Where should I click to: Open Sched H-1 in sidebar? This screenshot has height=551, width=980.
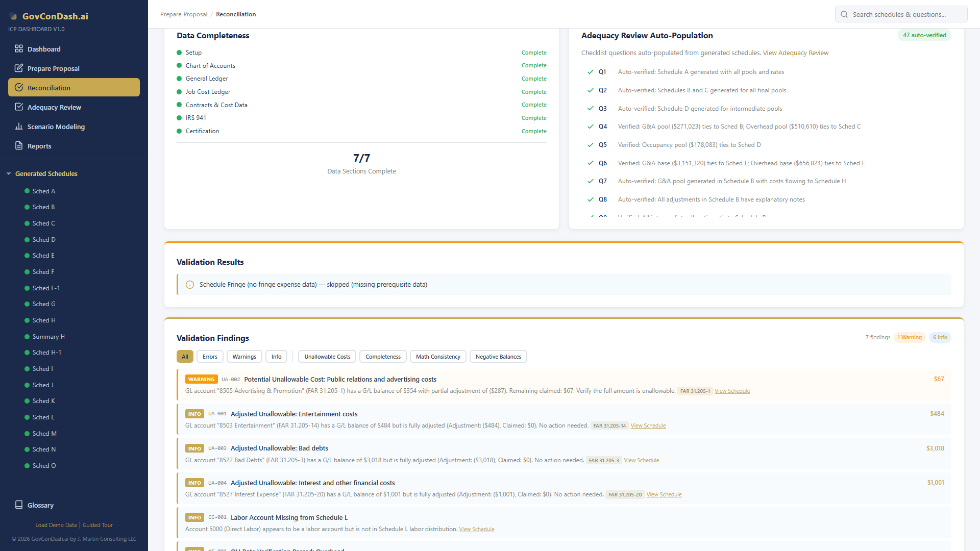46,353
